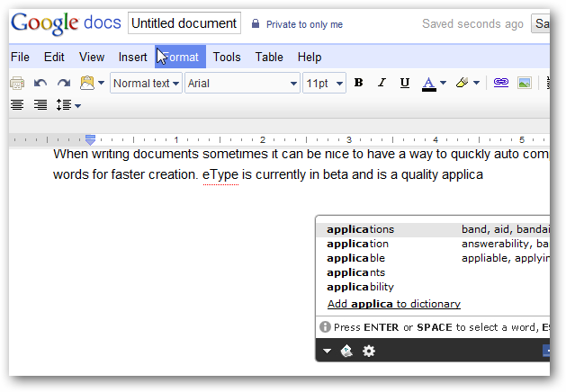The height and width of the screenshot is (392, 566).
Task: Select the 'application' suggestion
Action: coord(357,245)
